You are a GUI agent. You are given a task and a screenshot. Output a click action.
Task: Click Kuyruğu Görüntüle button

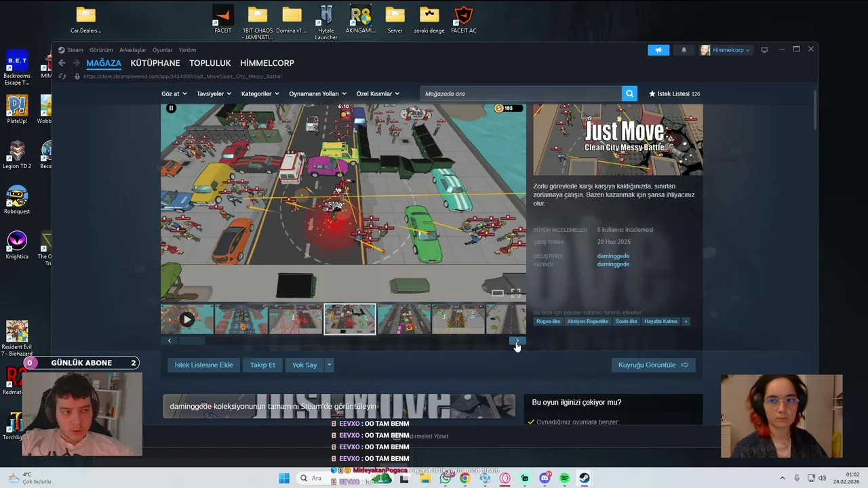[653, 365]
